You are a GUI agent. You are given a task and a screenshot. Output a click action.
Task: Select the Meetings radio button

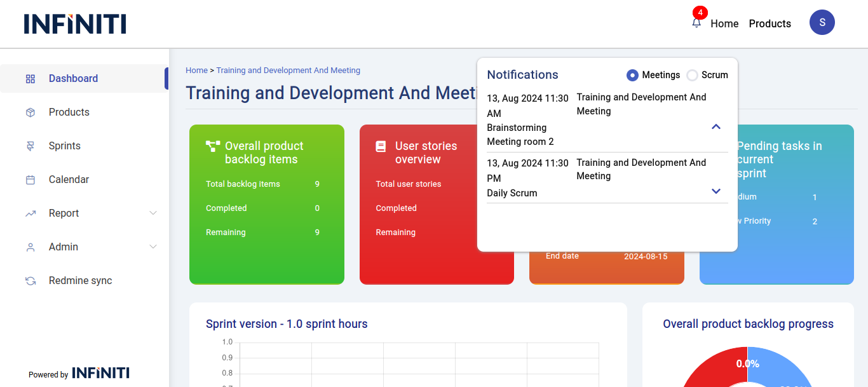click(x=632, y=75)
